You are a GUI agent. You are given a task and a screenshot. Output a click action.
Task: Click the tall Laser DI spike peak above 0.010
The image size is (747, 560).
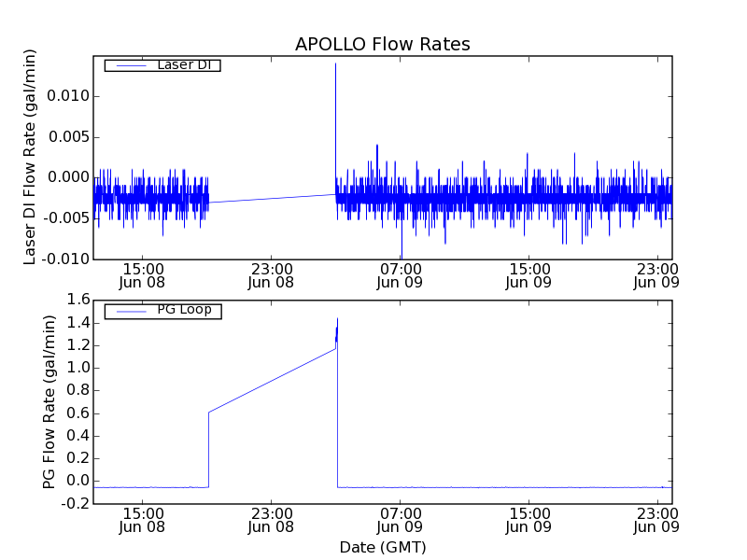tap(335, 63)
